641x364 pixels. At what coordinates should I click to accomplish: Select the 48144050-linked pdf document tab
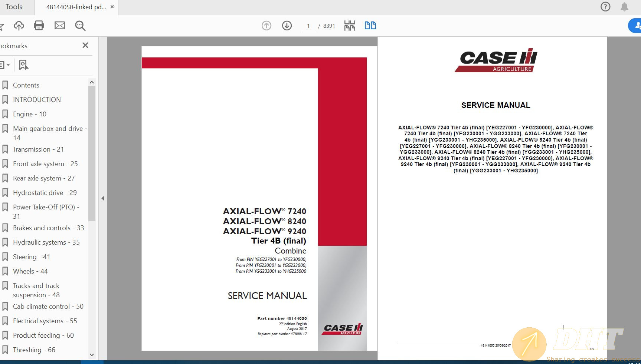click(76, 7)
